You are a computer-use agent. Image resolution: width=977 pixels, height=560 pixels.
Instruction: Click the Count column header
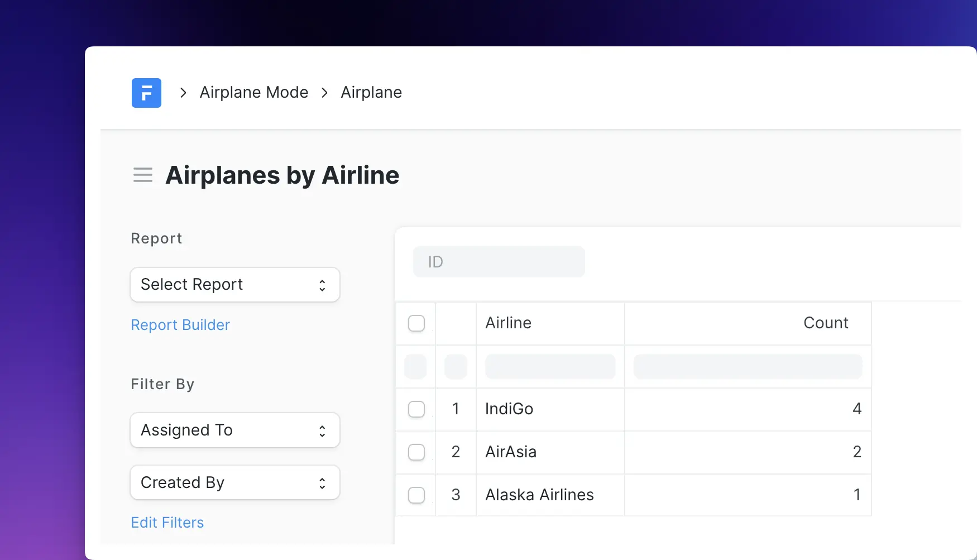[748, 323]
